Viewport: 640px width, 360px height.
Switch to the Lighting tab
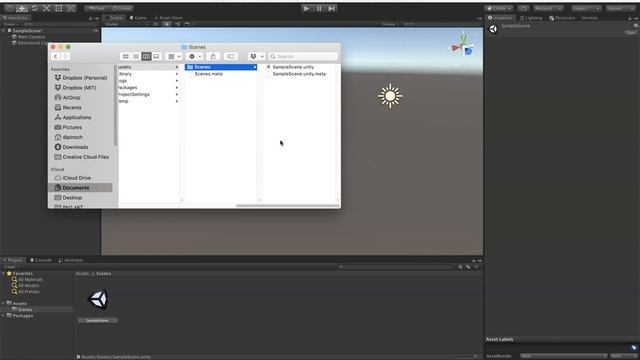point(531,18)
